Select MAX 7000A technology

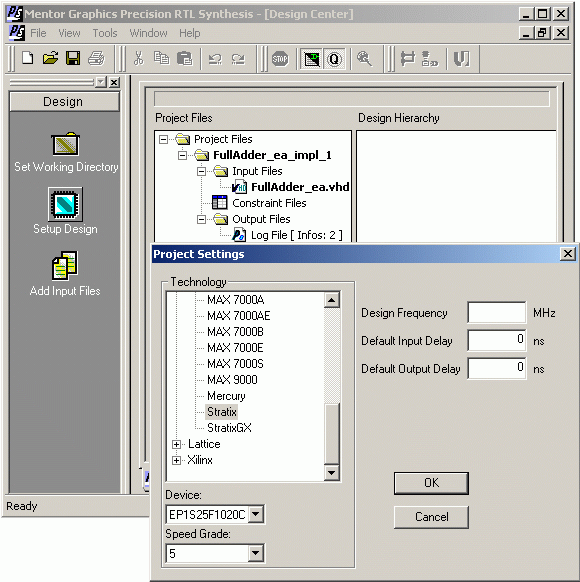point(236,300)
